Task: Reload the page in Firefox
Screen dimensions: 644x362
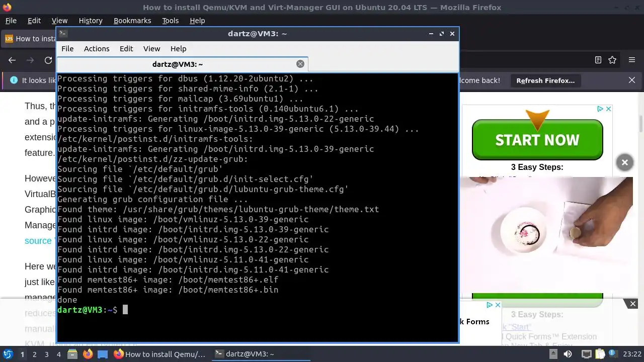Action: (48, 60)
